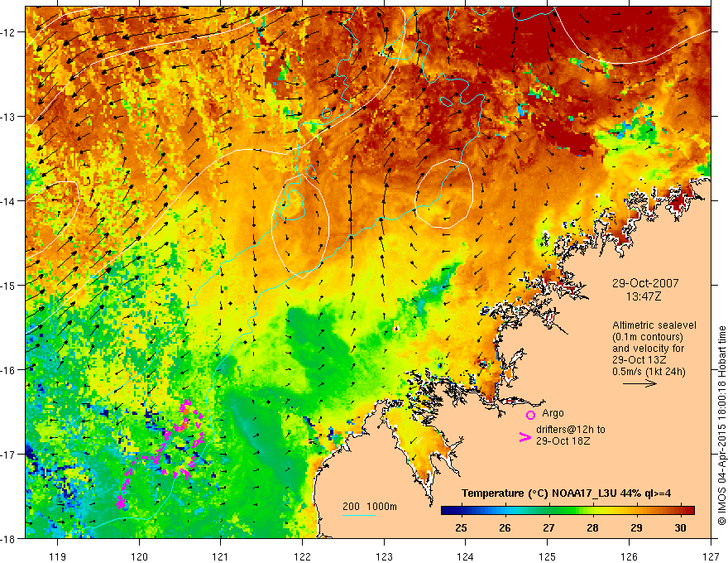Screen dimensions: 728x563
Task: Click the dark red end of color bar
Action: (x=690, y=511)
